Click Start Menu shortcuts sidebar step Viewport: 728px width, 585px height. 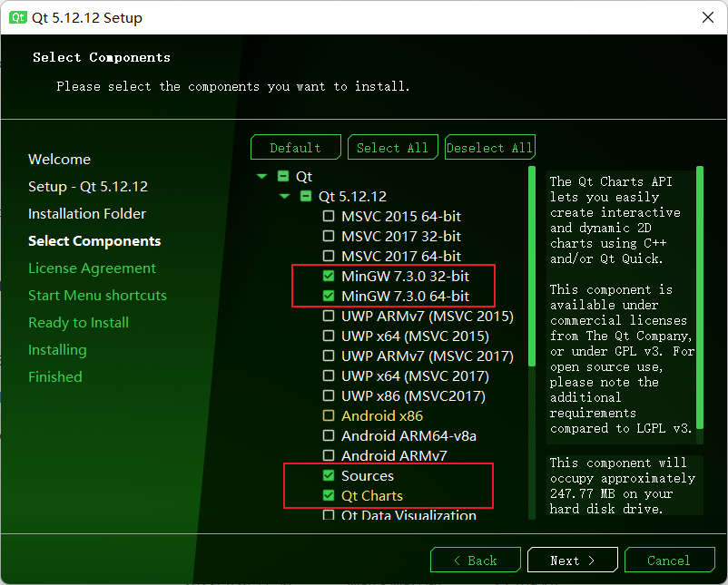(97, 295)
